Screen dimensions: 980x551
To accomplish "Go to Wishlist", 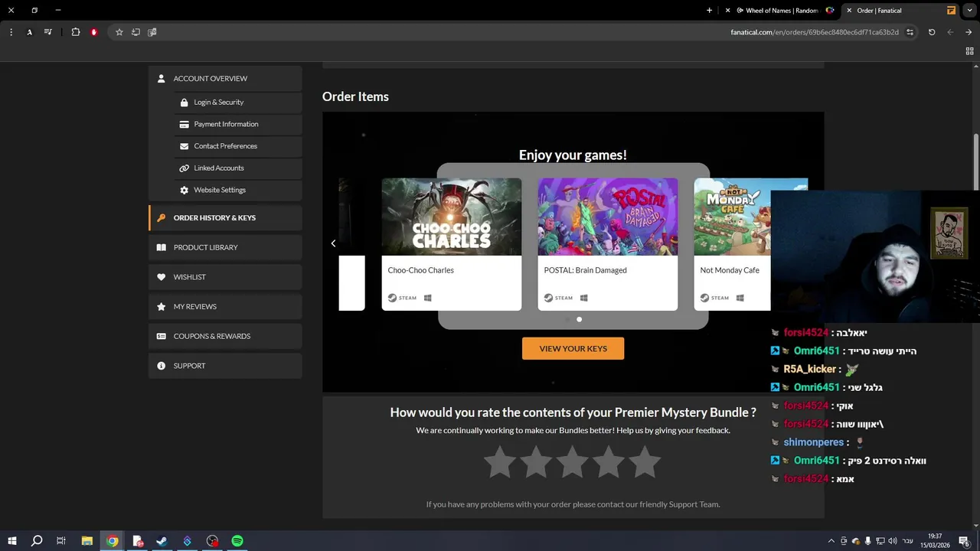I will (x=225, y=277).
